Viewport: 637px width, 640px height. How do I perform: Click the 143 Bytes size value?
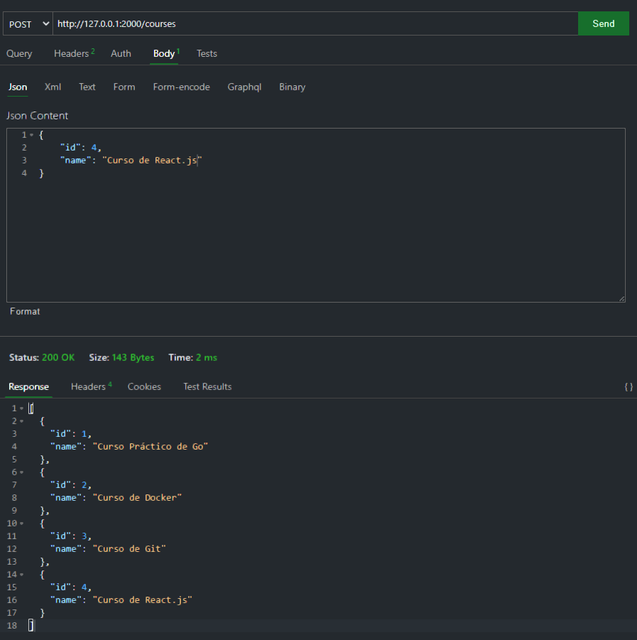tap(133, 358)
